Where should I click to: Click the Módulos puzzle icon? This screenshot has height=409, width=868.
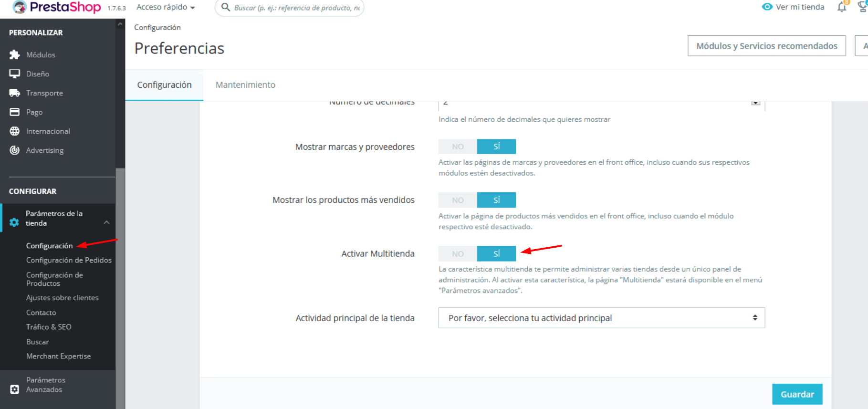(15, 55)
